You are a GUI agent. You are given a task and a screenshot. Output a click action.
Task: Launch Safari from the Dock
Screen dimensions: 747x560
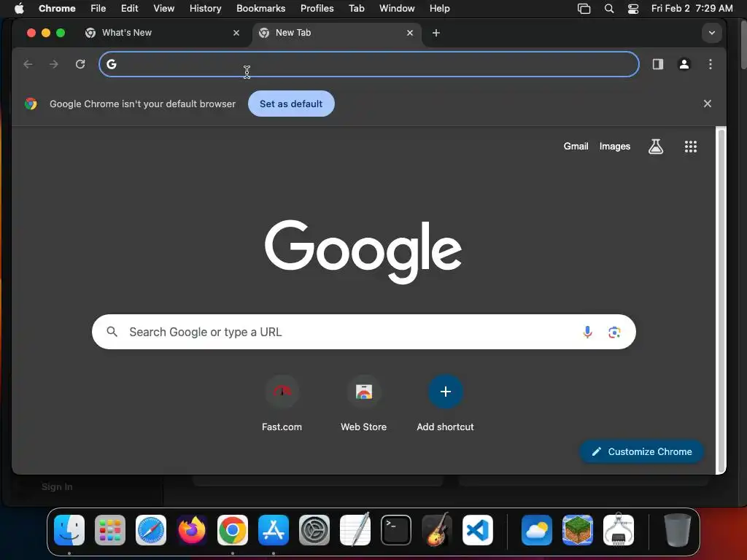pyautogui.click(x=151, y=530)
